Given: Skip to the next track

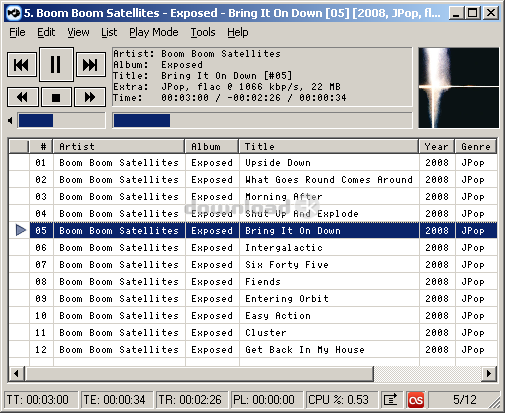Looking at the screenshot, I should click(91, 65).
